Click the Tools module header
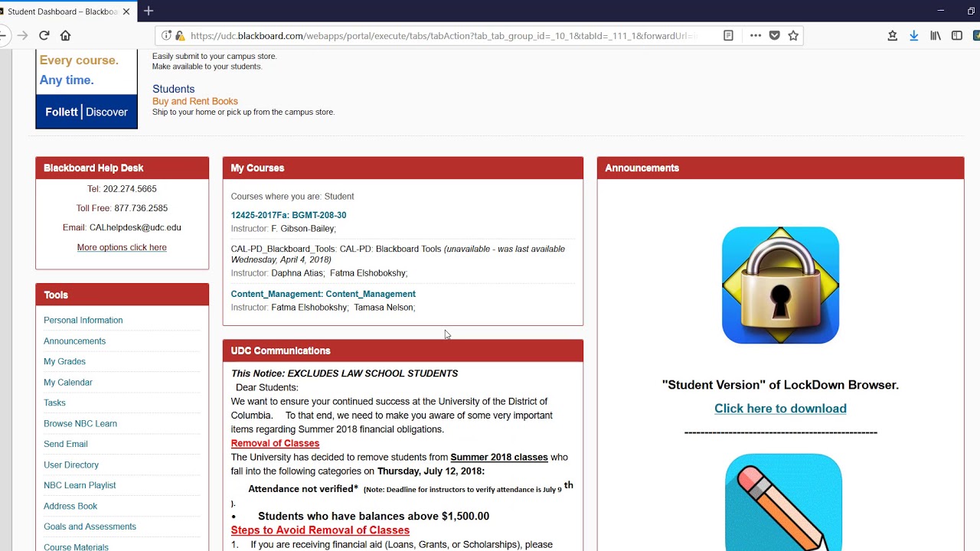Screen dimensions: 980x551 click(122, 295)
